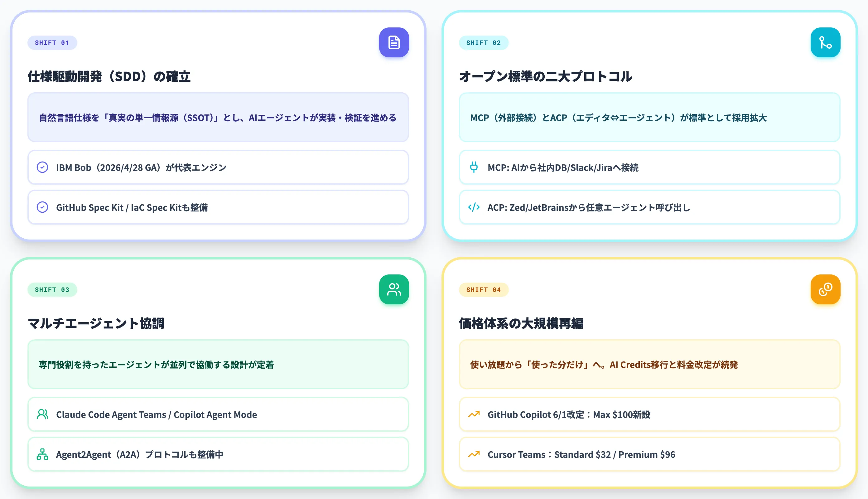This screenshot has width=868, height=499.
Task: Click the summary MCP（外部接続）とACP text
Action: tap(618, 118)
